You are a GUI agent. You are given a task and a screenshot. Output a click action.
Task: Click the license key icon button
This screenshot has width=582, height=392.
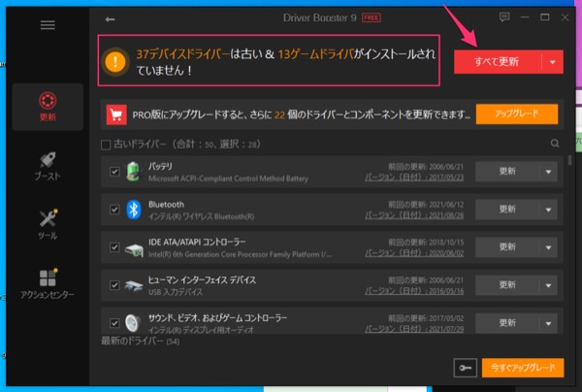coord(465,368)
